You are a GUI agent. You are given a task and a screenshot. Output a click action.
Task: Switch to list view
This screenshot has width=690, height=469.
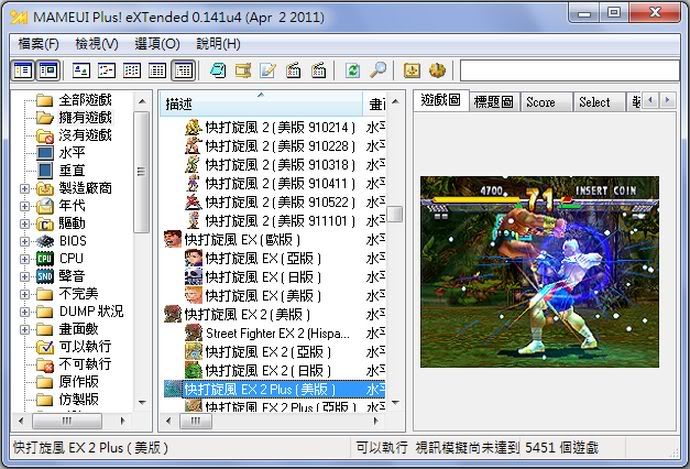(132, 70)
